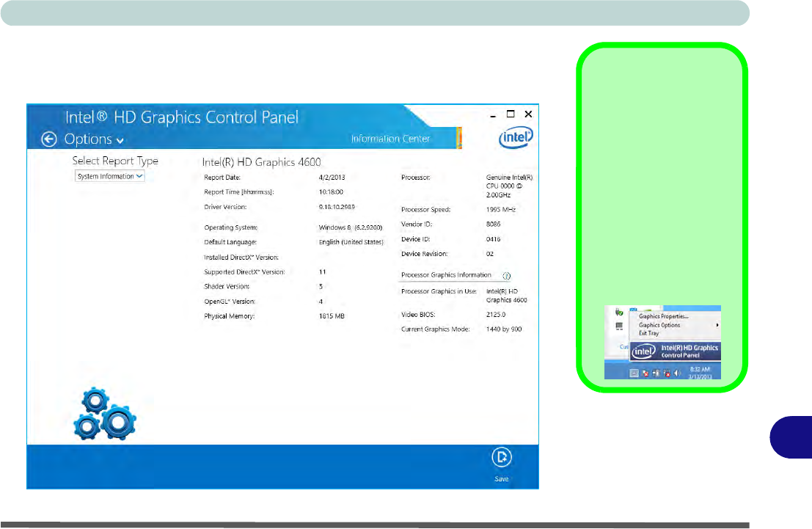Click the Processor Speed value 1995 MHz

pyautogui.click(x=501, y=209)
